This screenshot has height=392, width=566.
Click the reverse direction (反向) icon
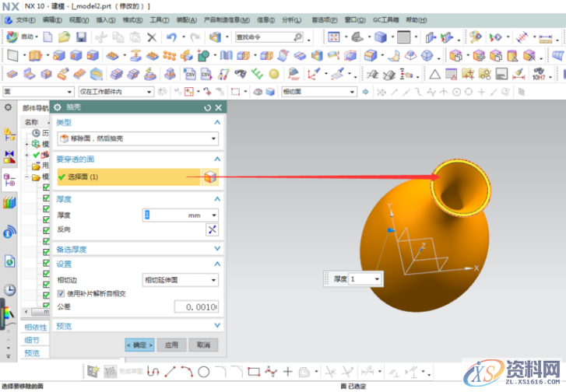[211, 229]
